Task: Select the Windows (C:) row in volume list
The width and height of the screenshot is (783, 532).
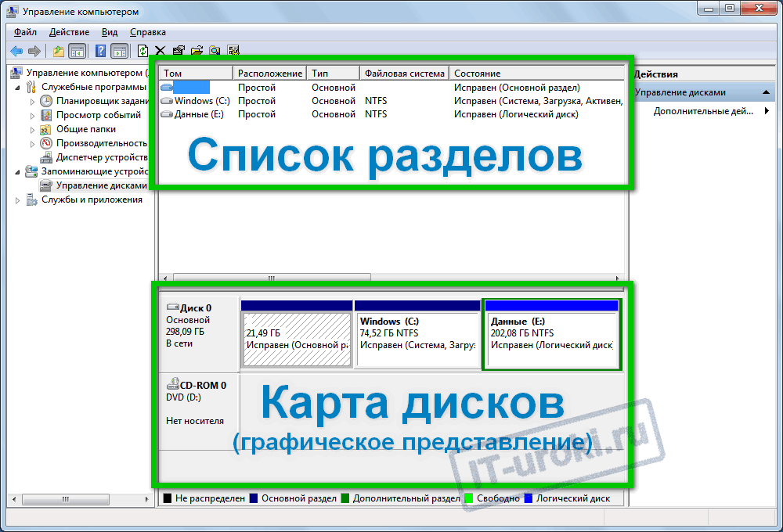Action: [x=392, y=101]
